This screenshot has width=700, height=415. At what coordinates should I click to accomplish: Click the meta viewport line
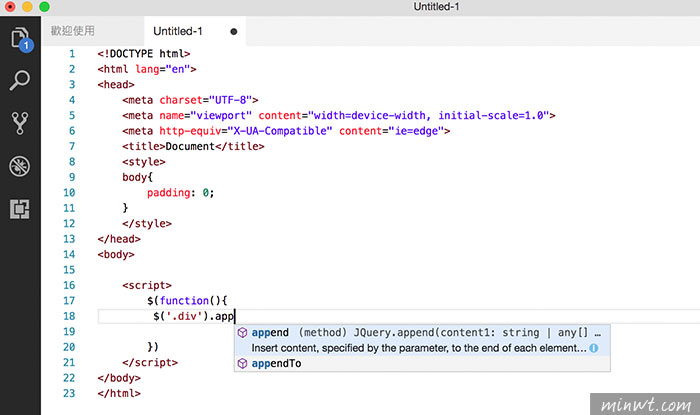click(x=339, y=116)
